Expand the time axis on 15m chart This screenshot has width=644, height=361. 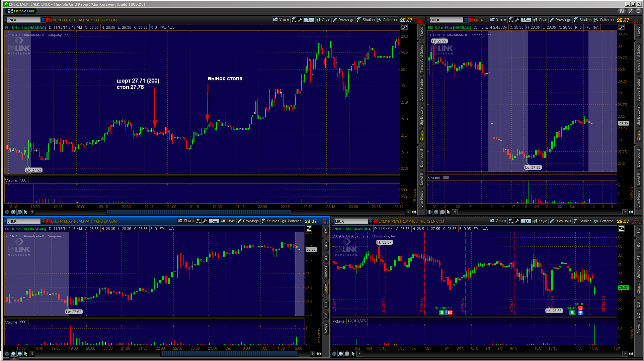(631, 212)
